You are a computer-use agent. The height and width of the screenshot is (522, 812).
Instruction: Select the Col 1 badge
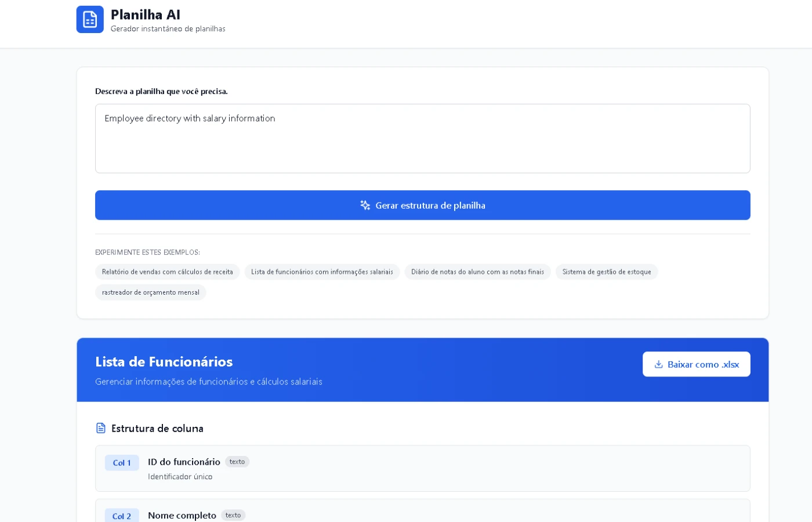point(122,463)
